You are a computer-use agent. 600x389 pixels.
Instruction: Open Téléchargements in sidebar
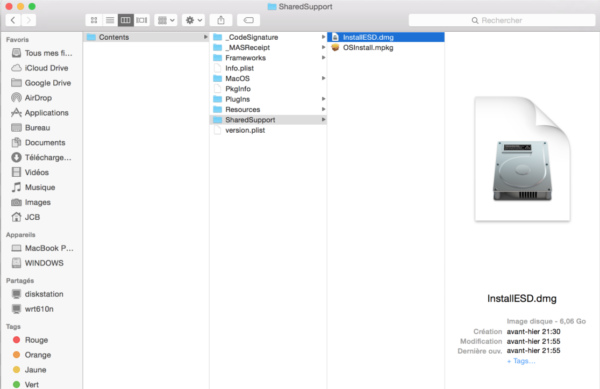pos(42,157)
